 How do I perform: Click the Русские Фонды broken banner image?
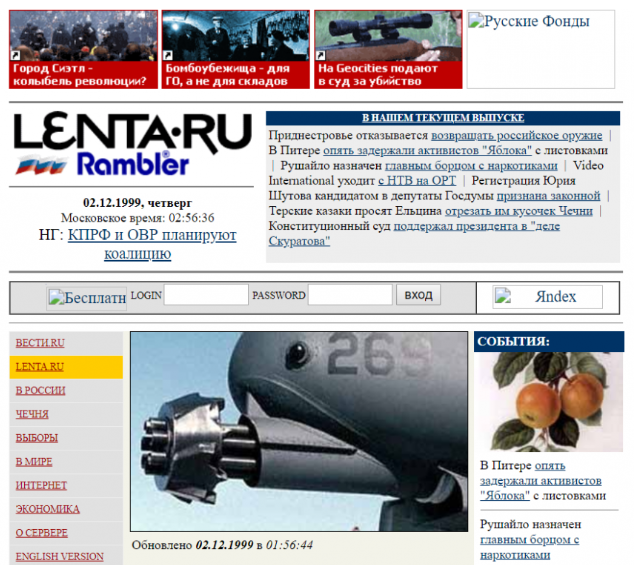[x=541, y=49]
